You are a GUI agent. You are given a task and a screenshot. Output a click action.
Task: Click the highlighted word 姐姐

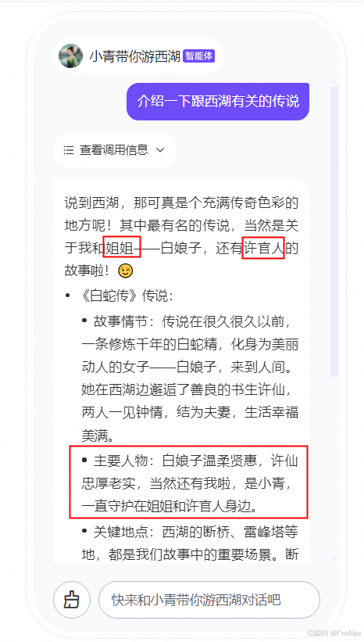tap(122, 247)
